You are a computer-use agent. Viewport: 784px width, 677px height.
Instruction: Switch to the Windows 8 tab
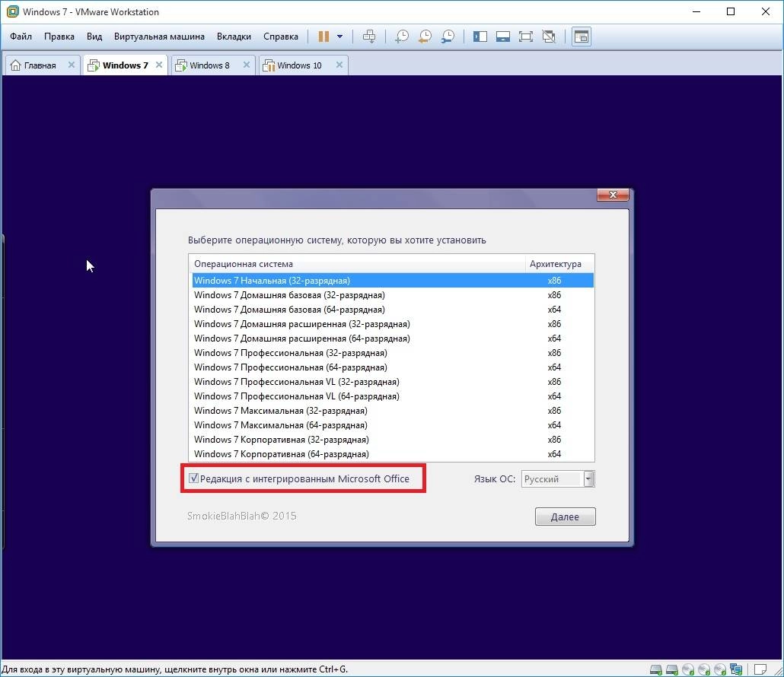tap(209, 65)
